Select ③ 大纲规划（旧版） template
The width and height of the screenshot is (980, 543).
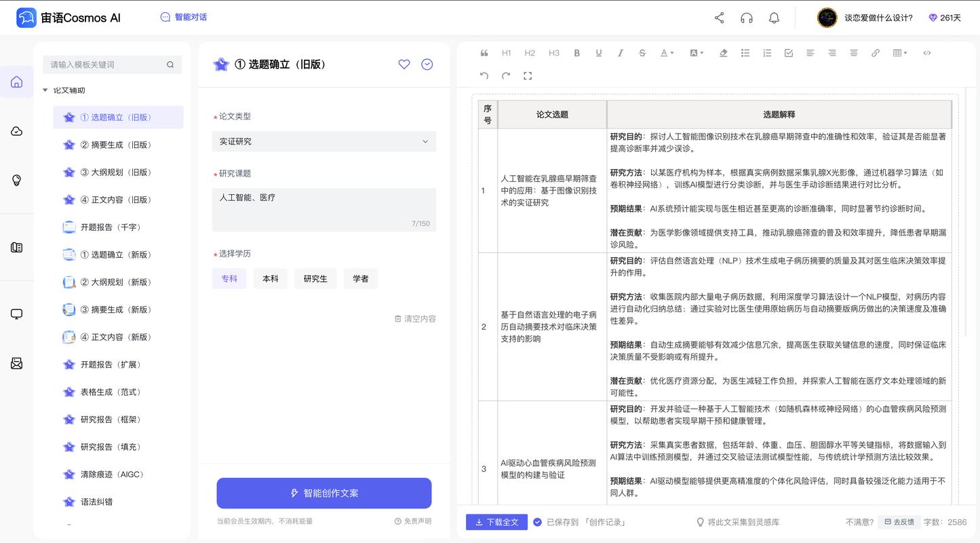point(119,172)
